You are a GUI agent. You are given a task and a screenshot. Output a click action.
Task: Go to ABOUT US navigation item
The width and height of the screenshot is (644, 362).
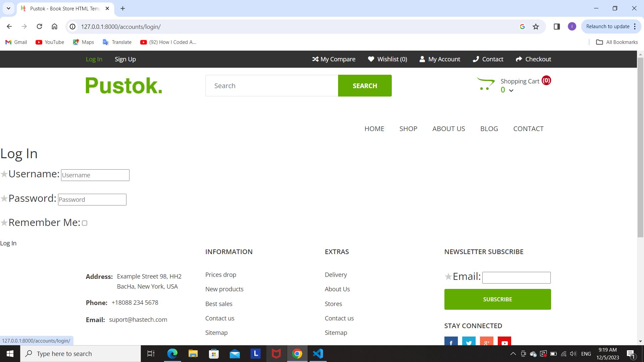tap(448, 129)
